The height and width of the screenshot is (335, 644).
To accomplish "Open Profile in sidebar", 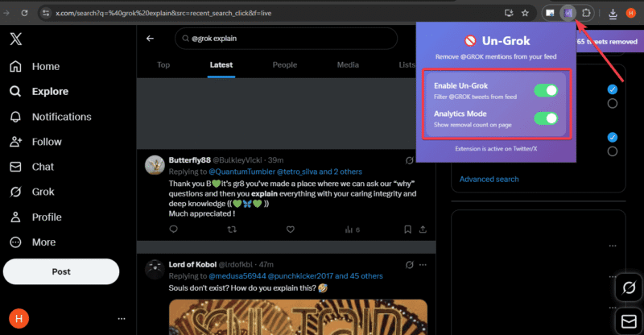I will click(x=35, y=217).
